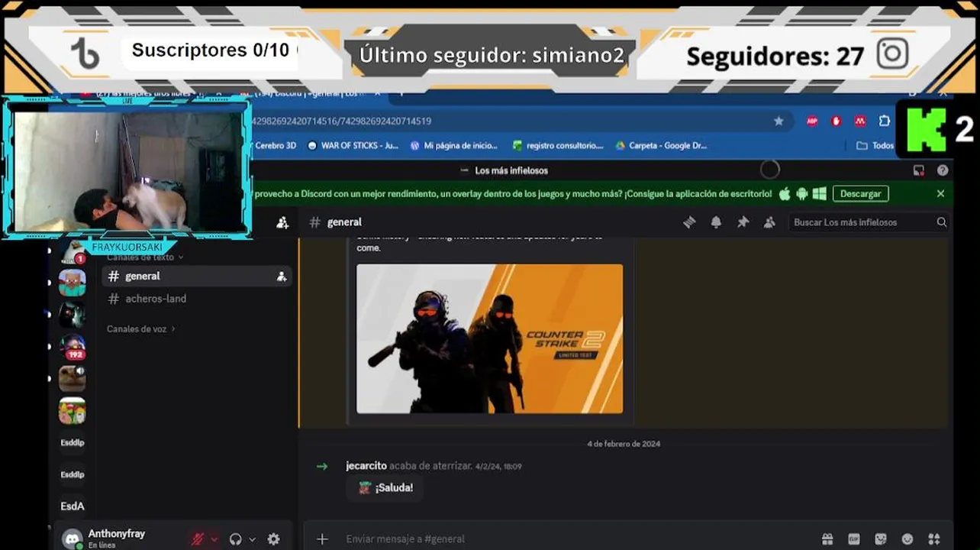The image size is (980, 550).
Task: Select the general text channel
Action: [196, 277]
